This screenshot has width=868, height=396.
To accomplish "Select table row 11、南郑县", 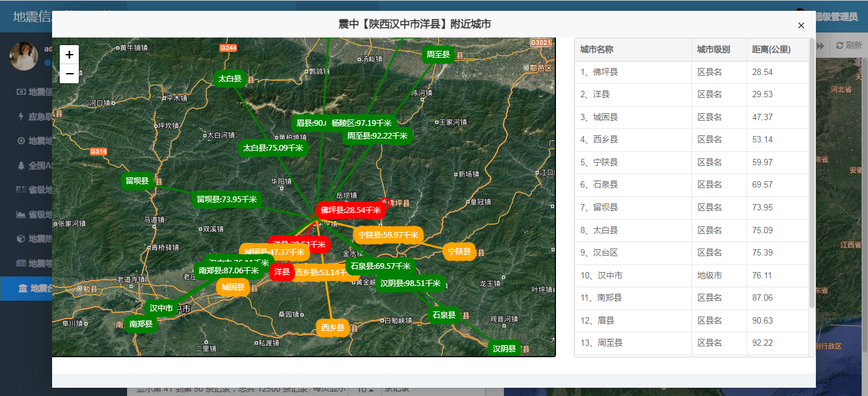I will [x=692, y=298].
